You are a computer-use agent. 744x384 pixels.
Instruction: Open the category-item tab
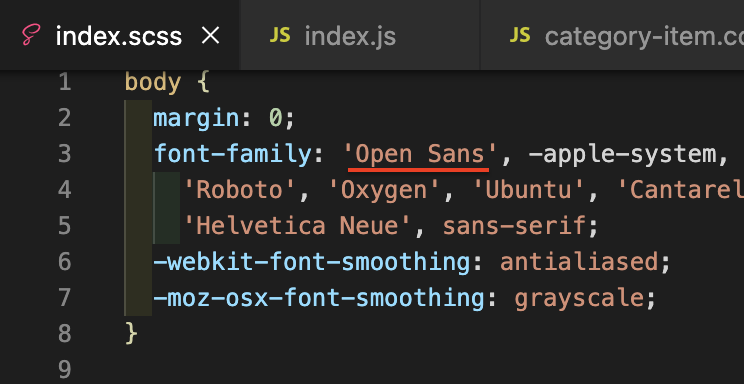[x=613, y=36]
